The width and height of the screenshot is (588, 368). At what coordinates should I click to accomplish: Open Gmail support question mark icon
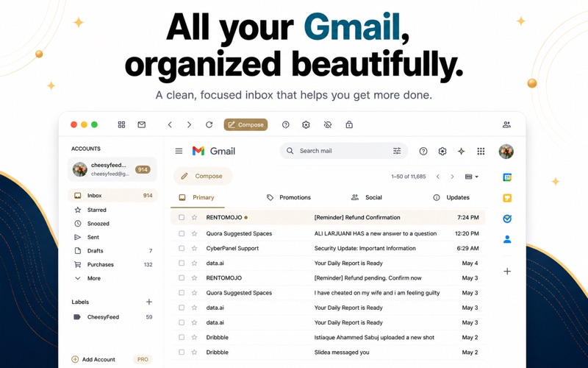(423, 152)
